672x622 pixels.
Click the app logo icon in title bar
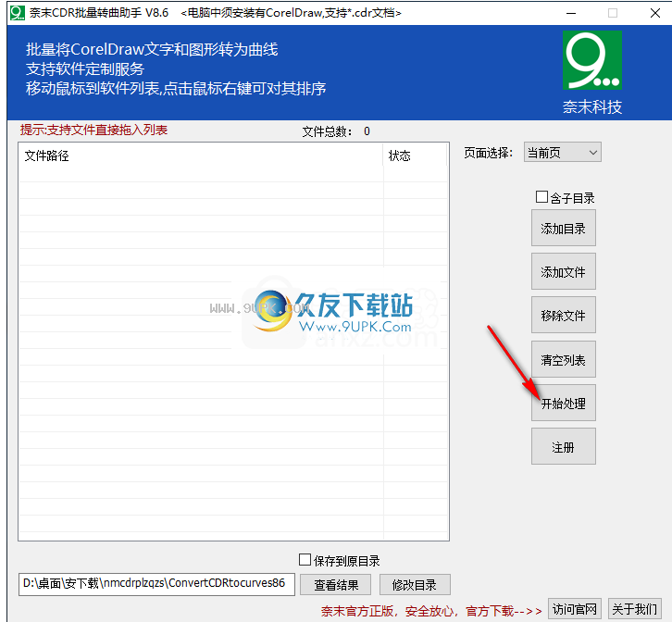click(18, 12)
